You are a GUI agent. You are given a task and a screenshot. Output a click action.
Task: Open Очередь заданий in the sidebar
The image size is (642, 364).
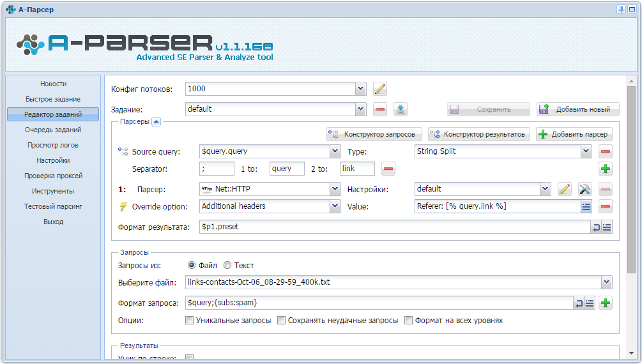click(x=53, y=130)
